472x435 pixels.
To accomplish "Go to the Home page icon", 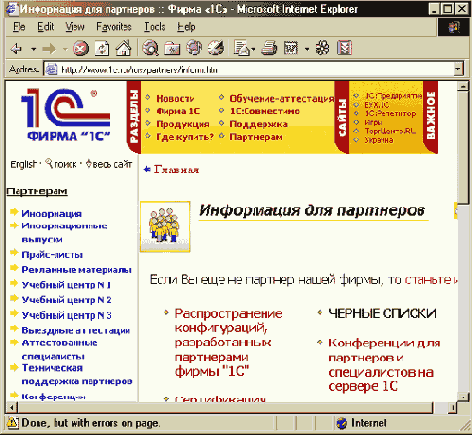I will tap(123, 48).
